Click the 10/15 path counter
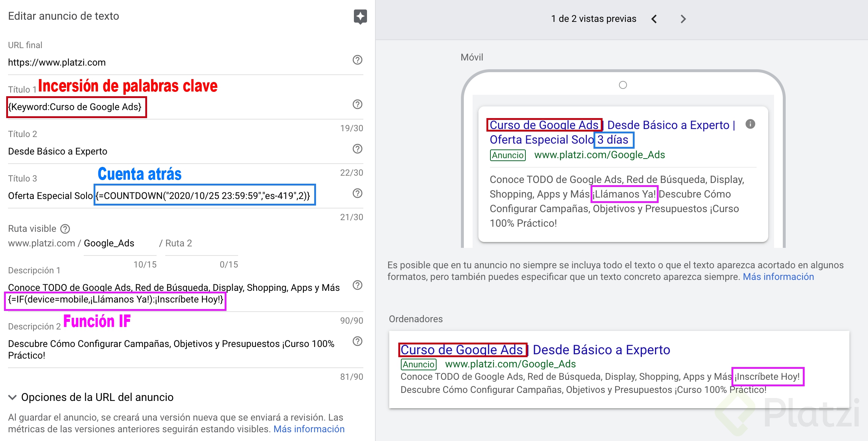The height and width of the screenshot is (441, 868). pyautogui.click(x=145, y=265)
